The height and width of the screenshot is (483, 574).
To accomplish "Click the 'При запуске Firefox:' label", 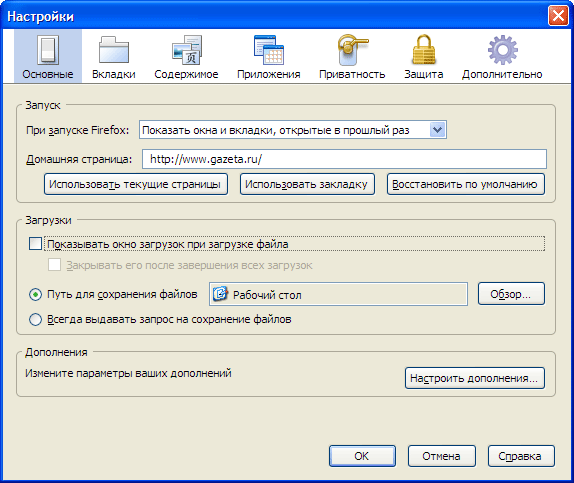I will coord(78,130).
